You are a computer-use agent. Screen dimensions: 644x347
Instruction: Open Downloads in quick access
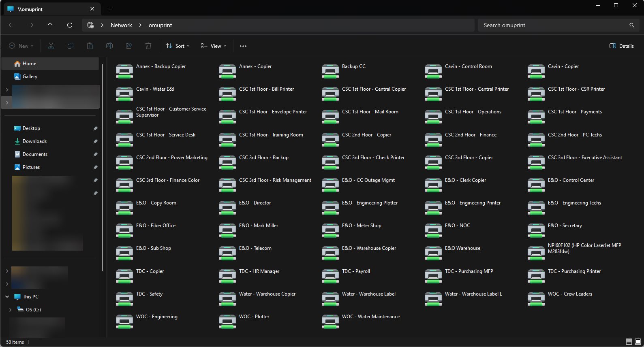pos(34,141)
